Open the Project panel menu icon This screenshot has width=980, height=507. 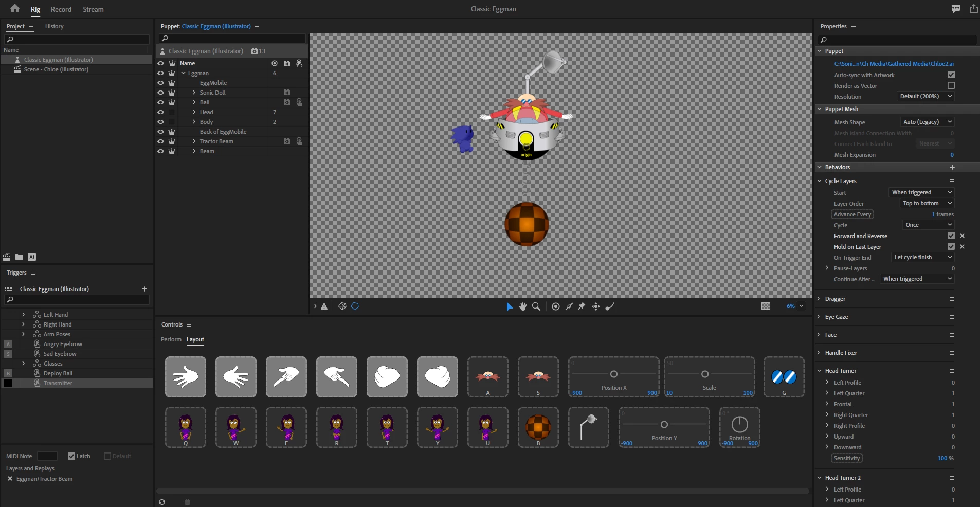pyautogui.click(x=31, y=26)
